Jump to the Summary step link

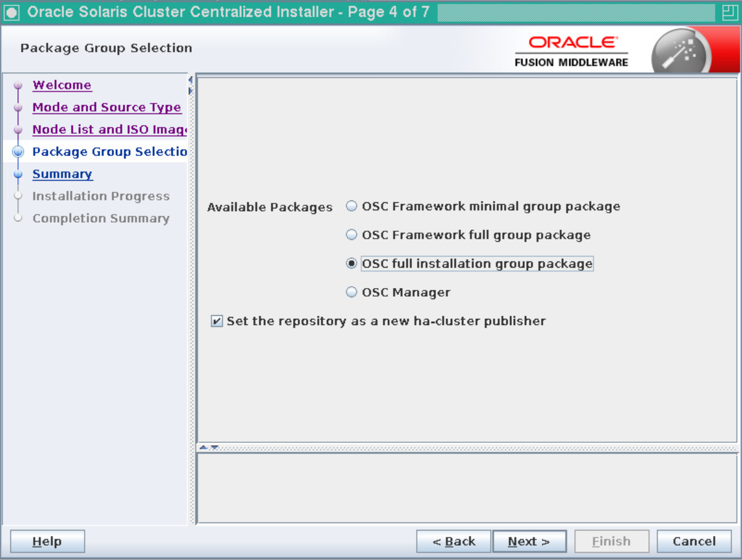tap(62, 174)
